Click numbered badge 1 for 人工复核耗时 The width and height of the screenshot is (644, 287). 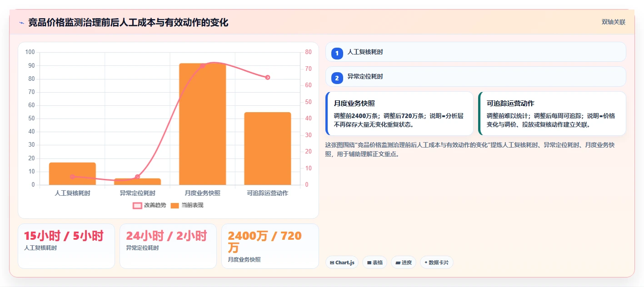pyautogui.click(x=337, y=53)
